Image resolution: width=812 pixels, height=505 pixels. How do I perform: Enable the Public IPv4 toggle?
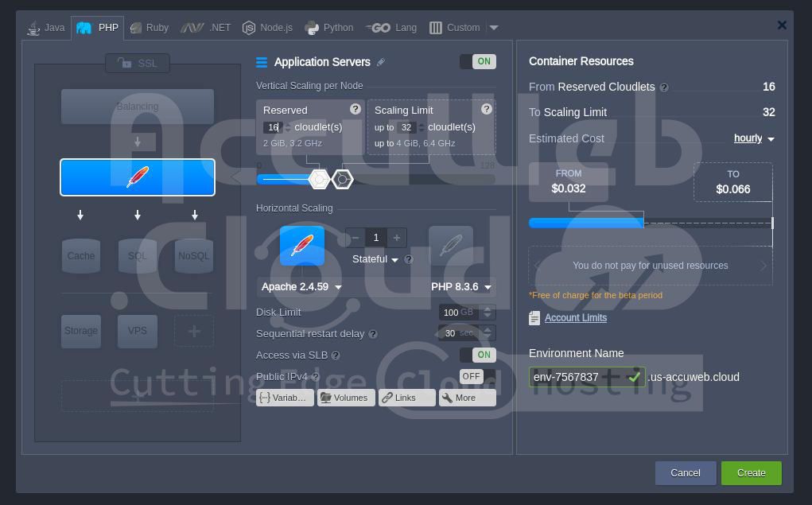point(478,376)
